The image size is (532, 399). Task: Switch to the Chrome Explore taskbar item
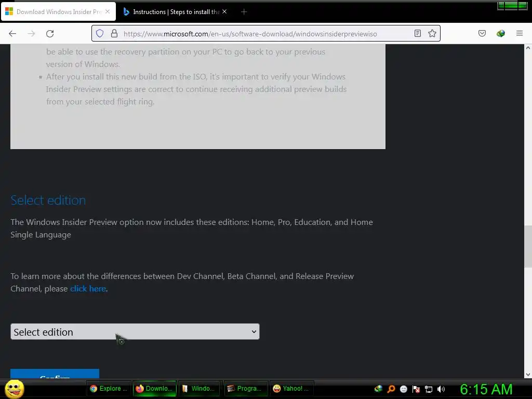[x=109, y=389]
